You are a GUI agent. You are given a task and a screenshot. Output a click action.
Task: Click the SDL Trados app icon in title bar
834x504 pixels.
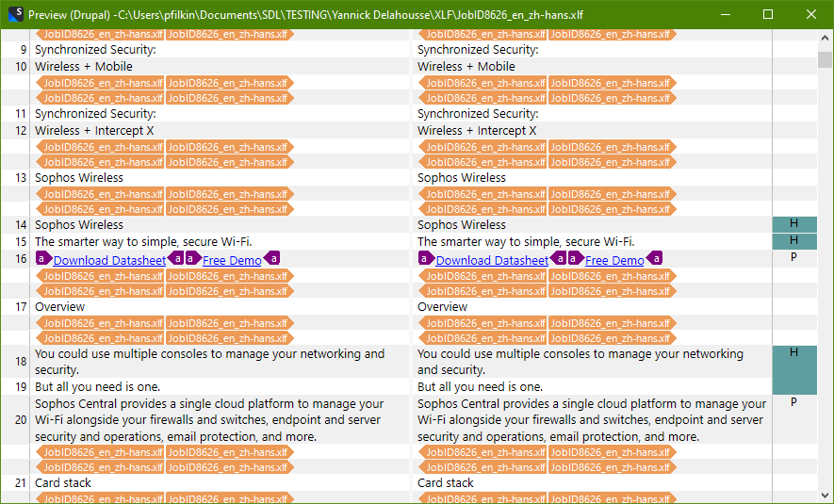click(x=15, y=14)
